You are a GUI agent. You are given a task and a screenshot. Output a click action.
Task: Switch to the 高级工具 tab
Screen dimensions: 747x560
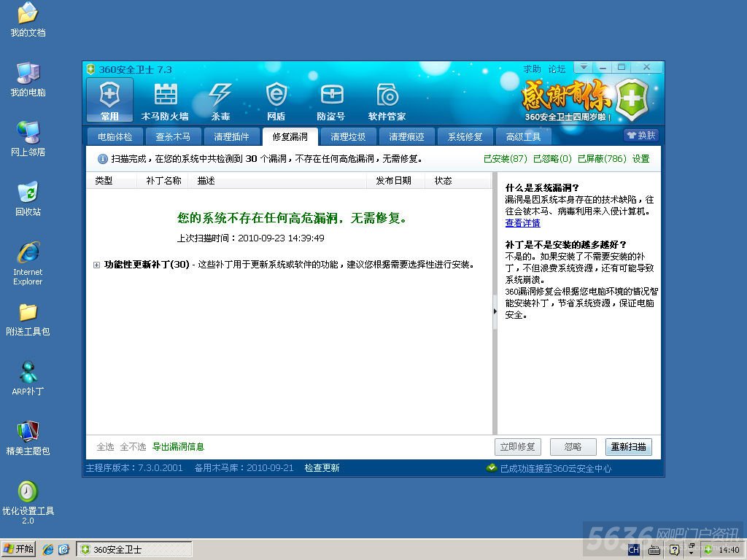523,136
